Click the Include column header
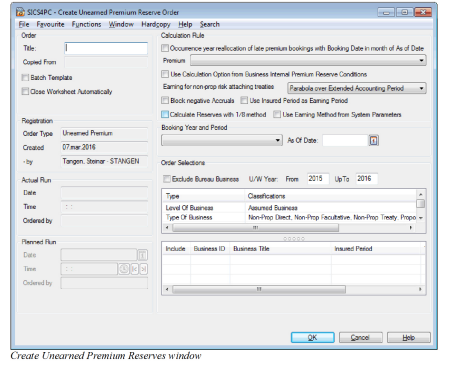 tap(176, 249)
